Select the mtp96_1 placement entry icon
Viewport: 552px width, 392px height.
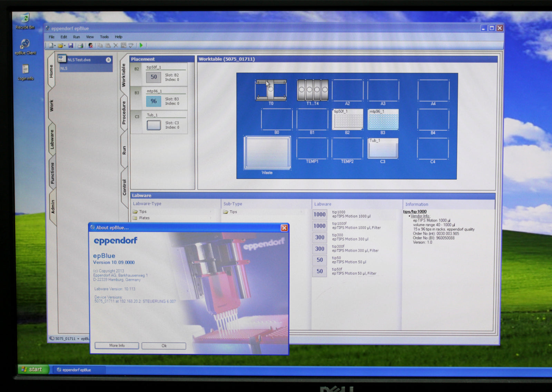coord(154,101)
